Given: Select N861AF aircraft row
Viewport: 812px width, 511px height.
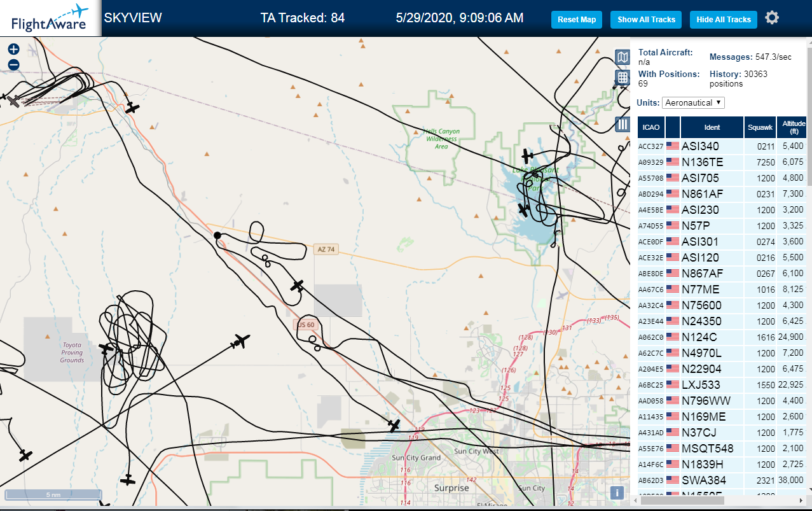Looking at the screenshot, I should pos(722,194).
